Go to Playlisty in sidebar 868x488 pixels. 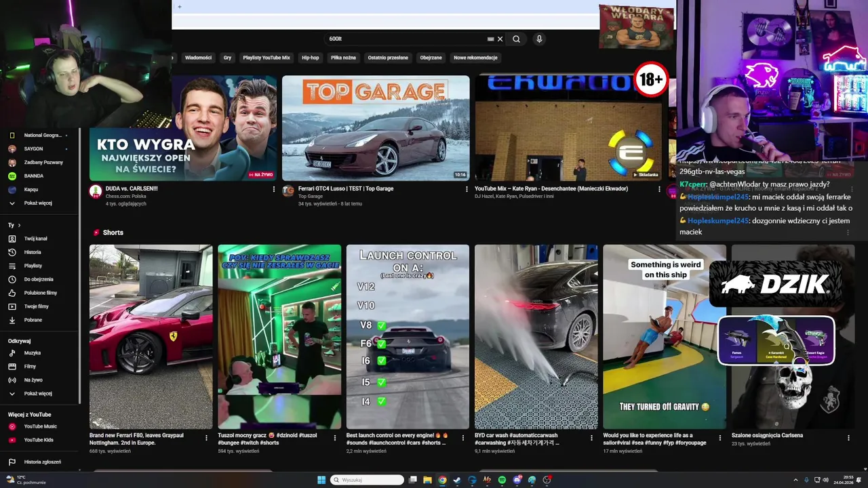tap(33, 266)
